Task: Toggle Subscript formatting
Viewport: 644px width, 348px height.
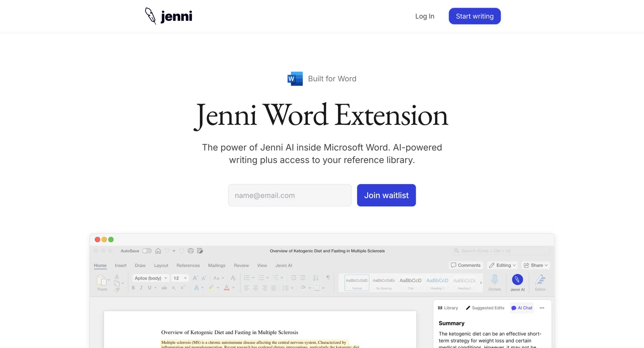Action: coord(174,288)
